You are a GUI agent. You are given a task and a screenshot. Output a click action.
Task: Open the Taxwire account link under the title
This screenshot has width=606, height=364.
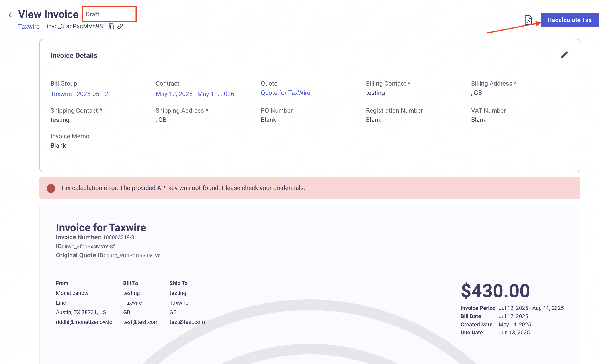click(x=29, y=27)
